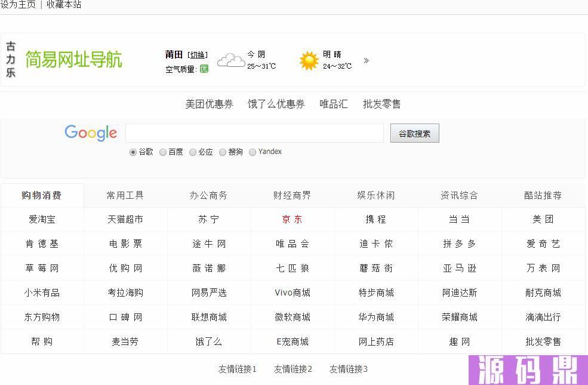Open the 唯品会 site link

[x=293, y=244]
